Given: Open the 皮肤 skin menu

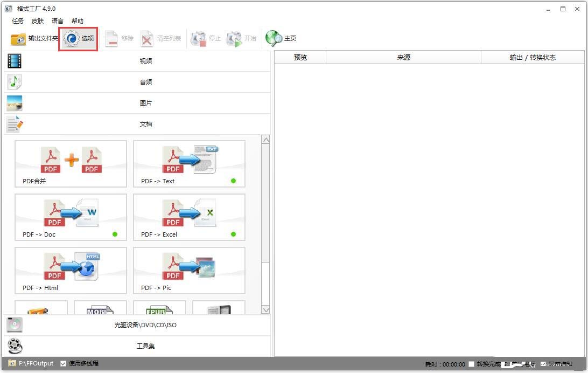Looking at the screenshot, I should pyautogui.click(x=38, y=21).
